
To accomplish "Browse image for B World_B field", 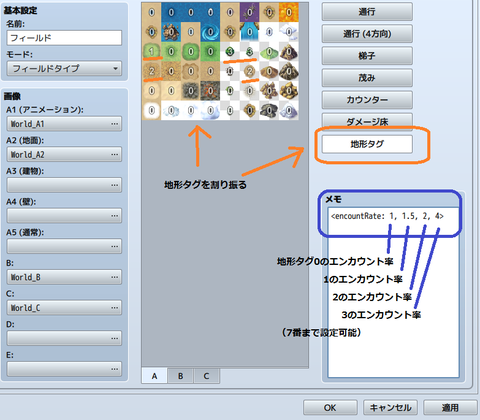I will [64, 277].
